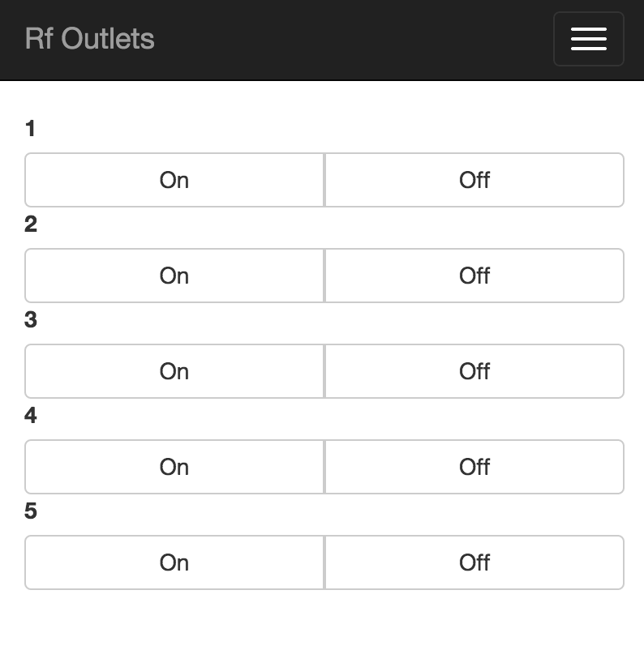The height and width of the screenshot is (650, 644).
Task: Click the label for outlet 3
Action: point(30,320)
